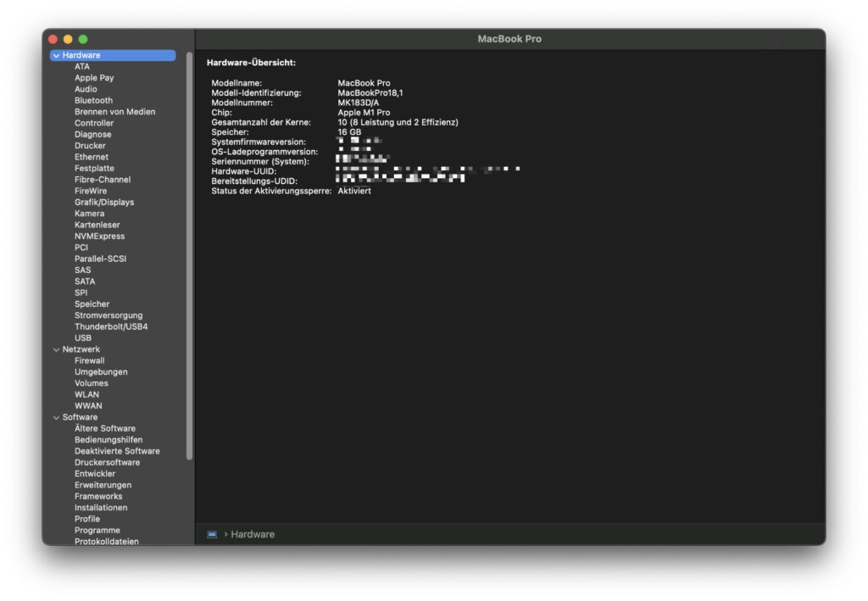This screenshot has height=601, width=868.
Task: Open the WLAN network entry
Action: pyautogui.click(x=86, y=394)
